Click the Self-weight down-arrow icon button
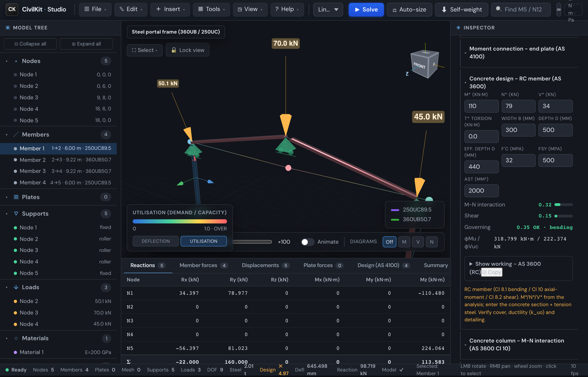 point(444,10)
